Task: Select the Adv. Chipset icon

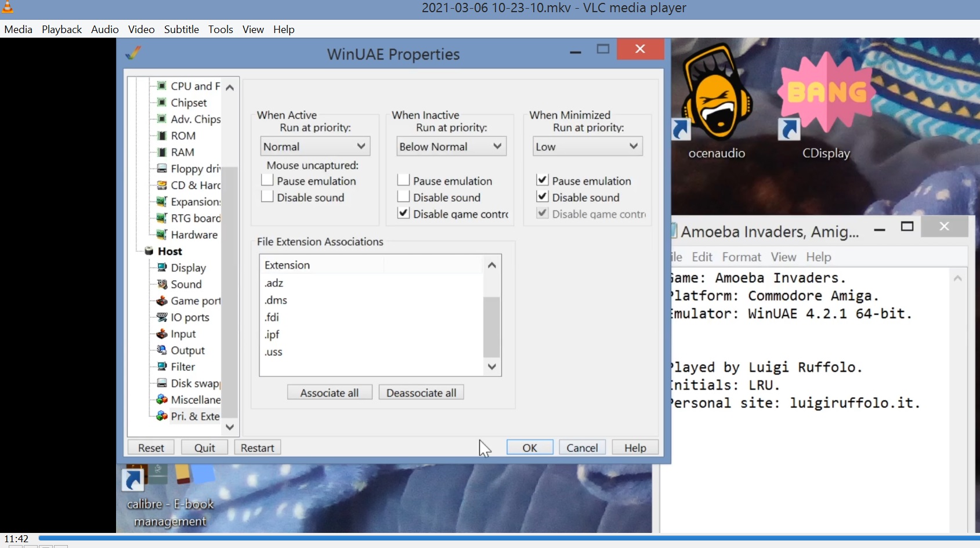Action: pos(162,119)
